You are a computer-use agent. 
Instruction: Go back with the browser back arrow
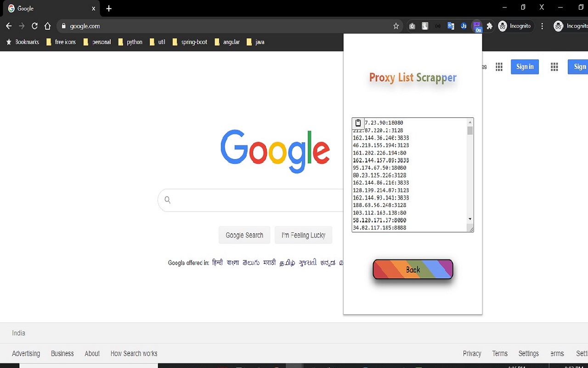pos(9,26)
